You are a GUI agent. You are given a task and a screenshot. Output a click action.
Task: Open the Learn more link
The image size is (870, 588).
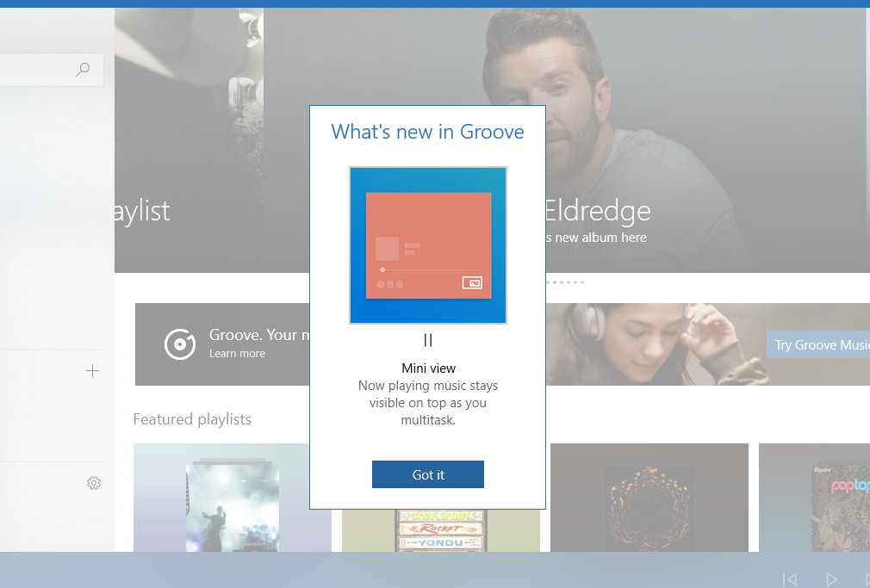tap(237, 353)
